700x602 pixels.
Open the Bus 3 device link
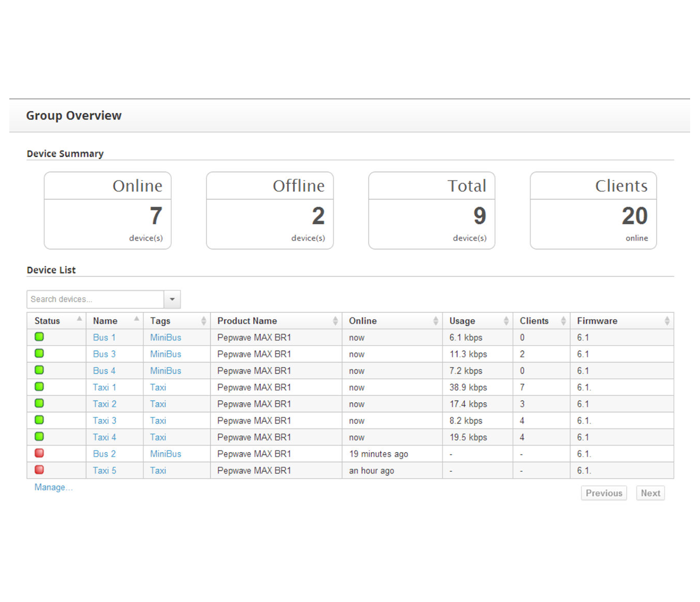coord(104,354)
